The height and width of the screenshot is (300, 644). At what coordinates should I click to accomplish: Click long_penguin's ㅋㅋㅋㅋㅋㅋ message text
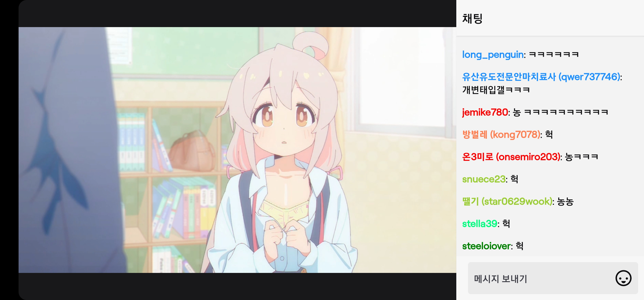[554, 54]
